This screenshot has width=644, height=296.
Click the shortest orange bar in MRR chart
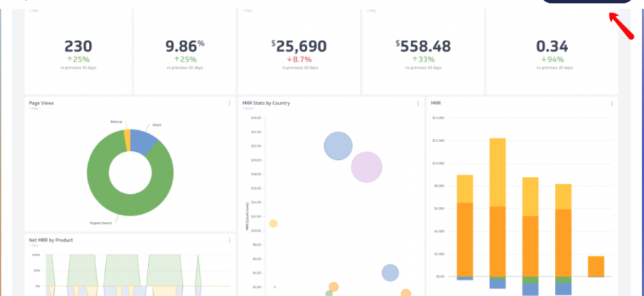pyautogui.click(x=596, y=266)
